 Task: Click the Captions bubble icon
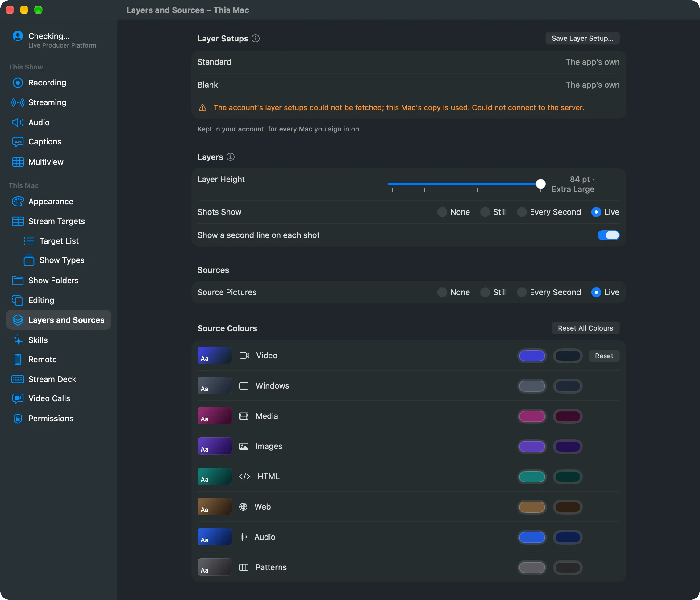point(18,142)
